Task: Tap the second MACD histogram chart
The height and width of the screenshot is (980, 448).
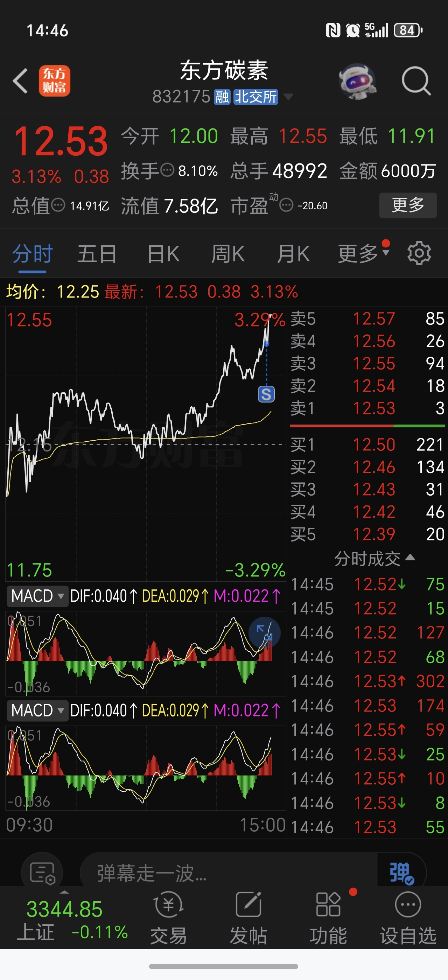Action: [x=146, y=768]
